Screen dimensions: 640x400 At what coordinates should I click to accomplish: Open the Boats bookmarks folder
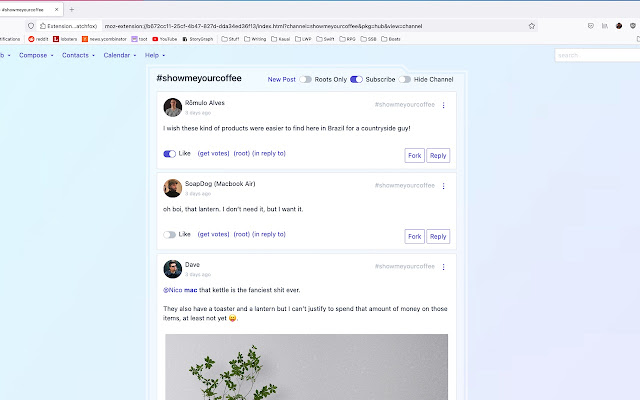[x=391, y=39]
